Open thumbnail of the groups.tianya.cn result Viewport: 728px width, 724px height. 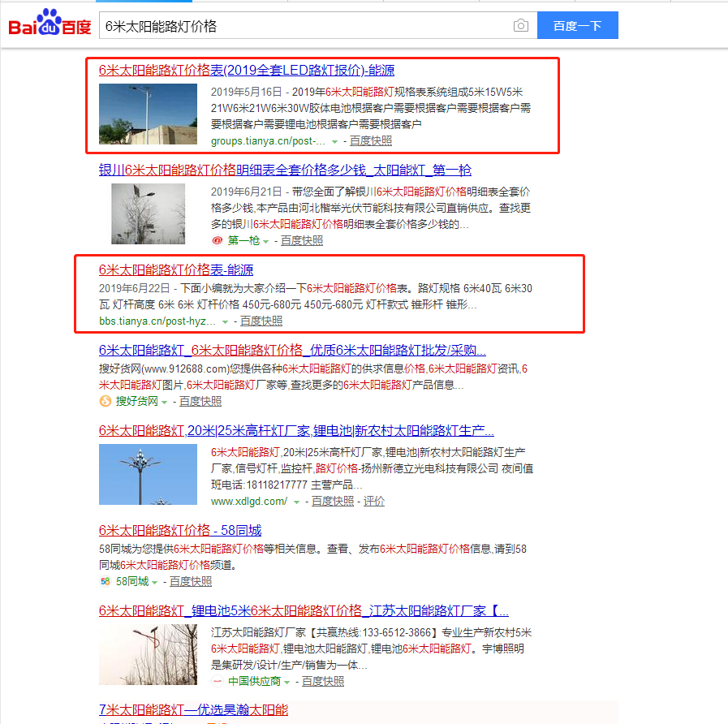click(x=148, y=114)
